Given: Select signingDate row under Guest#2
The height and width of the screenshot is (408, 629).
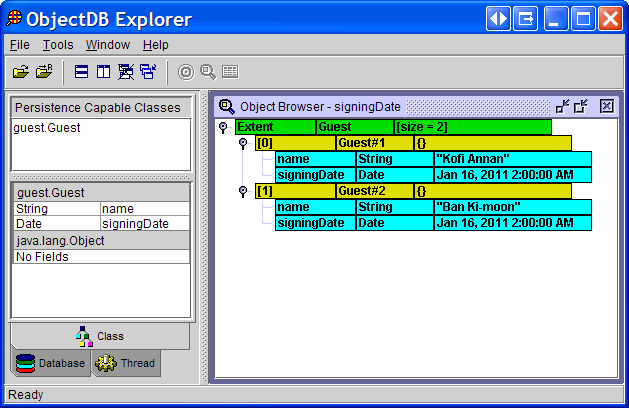Looking at the screenshot, I should [x=433, y=223].
